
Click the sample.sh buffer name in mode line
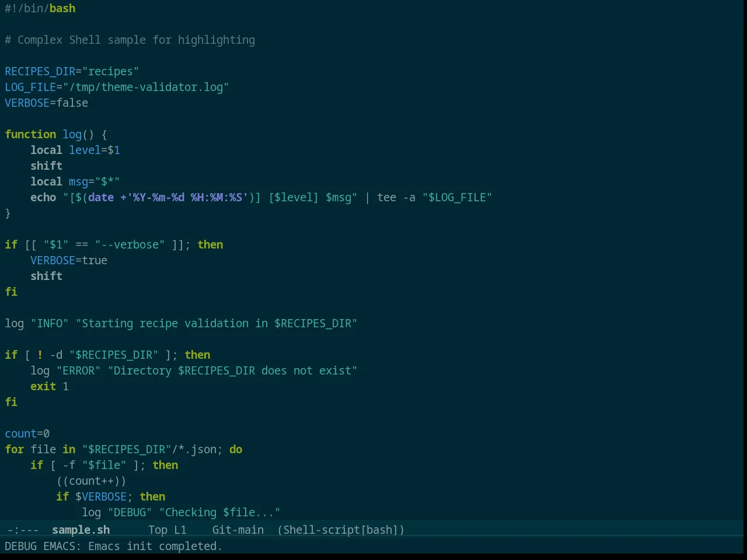pos(81,530)
